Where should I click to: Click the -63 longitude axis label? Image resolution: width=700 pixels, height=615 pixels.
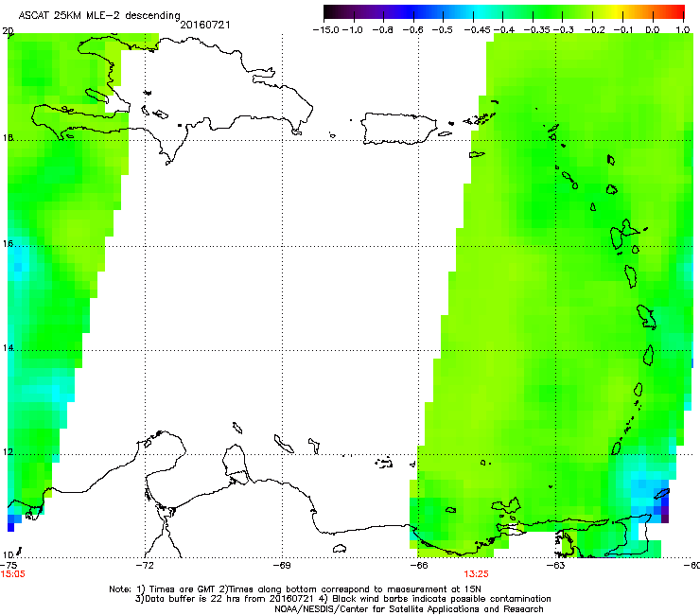click(x=556, y=566)
